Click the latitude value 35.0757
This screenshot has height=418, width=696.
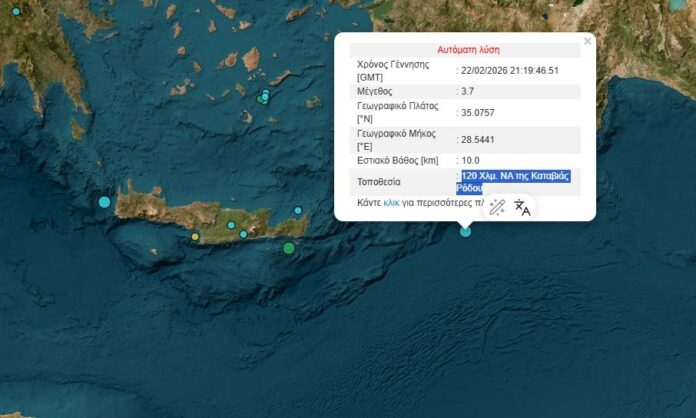(479, 113)
